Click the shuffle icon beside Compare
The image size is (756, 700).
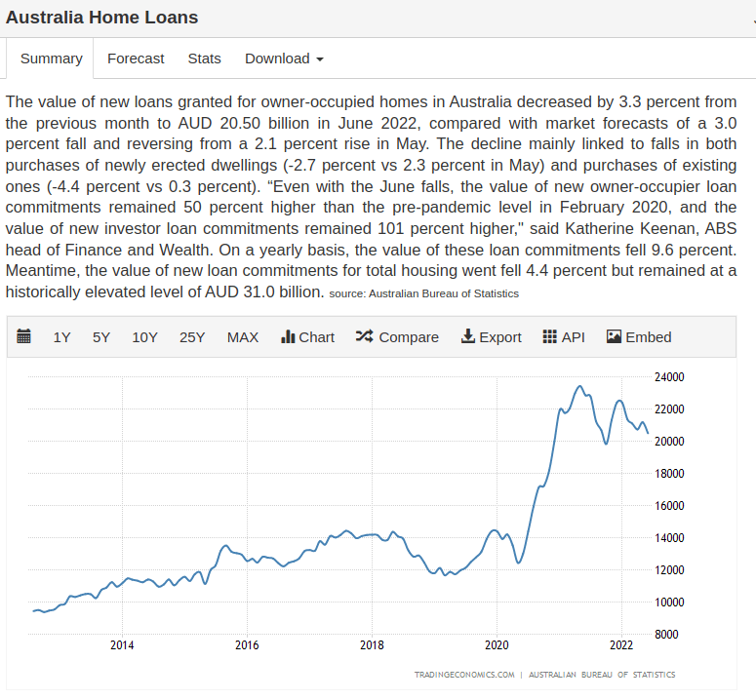pyautogui.click(x=365, y=336)
